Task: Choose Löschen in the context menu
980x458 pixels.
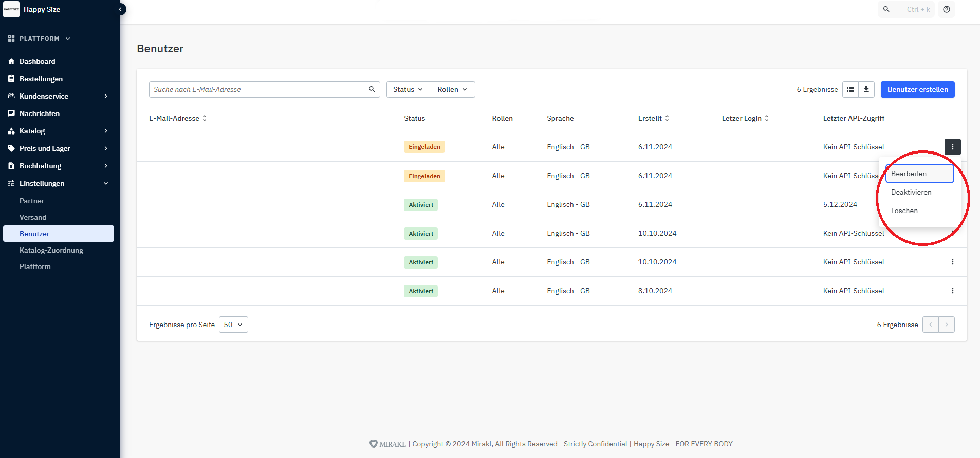Action: [x=904, y=211]
